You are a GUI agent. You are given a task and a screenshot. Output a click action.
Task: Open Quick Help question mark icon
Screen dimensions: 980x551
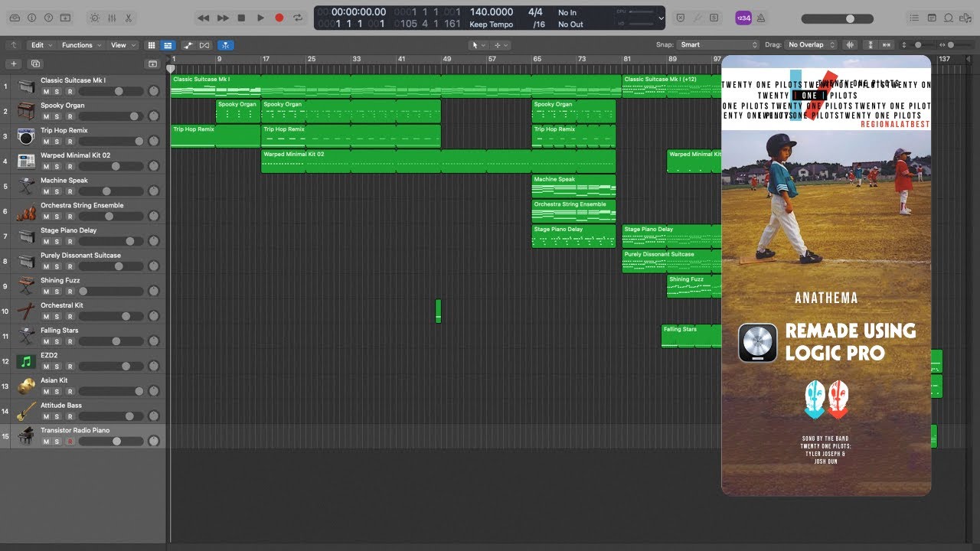[49, 18]
